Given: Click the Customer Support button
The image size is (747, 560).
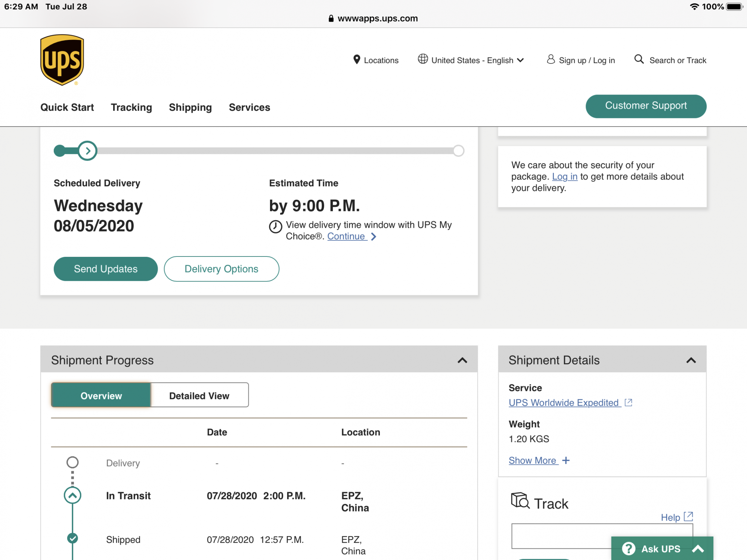Looking at the screenshot, I should [x=646, y=106].
